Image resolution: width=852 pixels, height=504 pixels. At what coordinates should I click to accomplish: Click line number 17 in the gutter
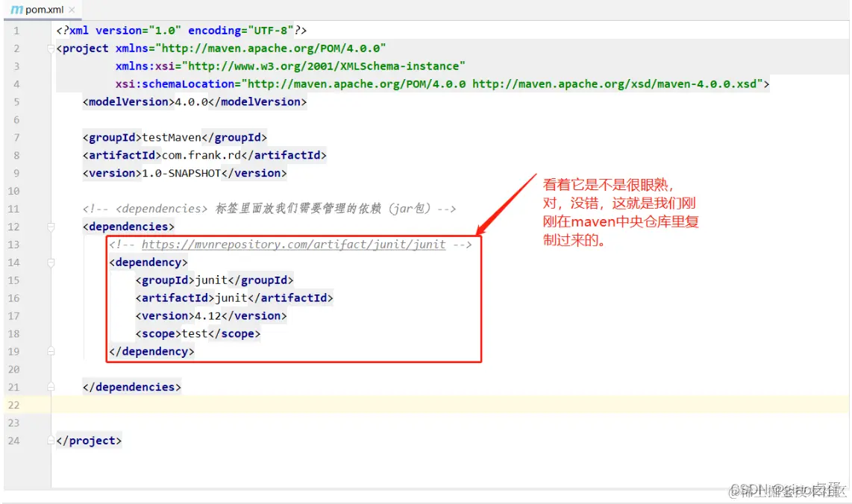(x=13, y=316)
